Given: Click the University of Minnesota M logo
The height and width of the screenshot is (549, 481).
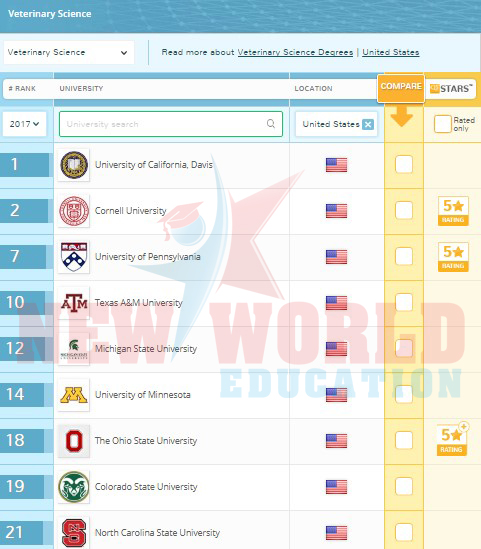Looking at the screenshot, I should click(74, 395).
